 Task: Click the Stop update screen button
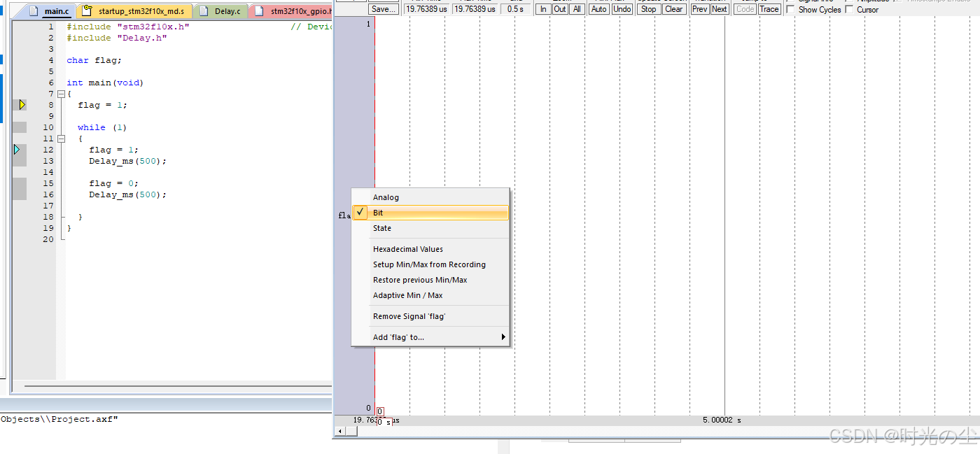(x=649, y=9)
